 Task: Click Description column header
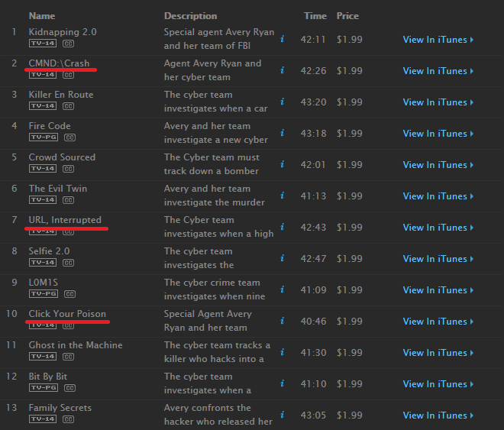coord(190,16)
